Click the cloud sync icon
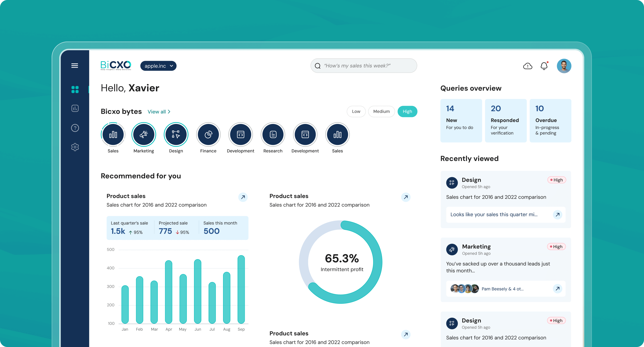This screenshot has height=347, width=644. click(x=528, y=66)
